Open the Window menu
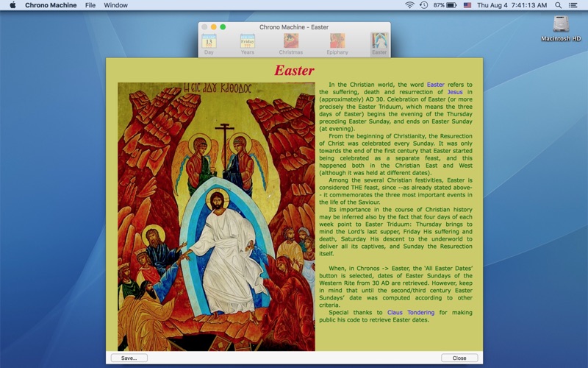The width and height of the screenshot is (588, 368). click(115, 5)
